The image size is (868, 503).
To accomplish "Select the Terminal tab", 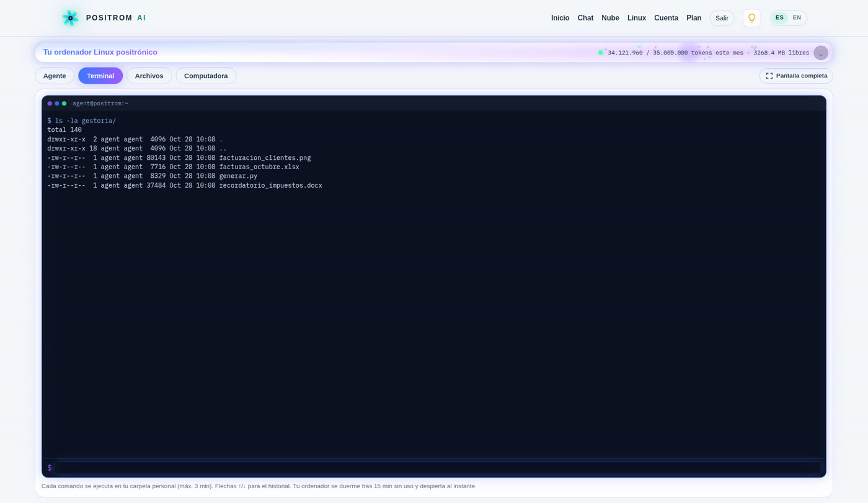I will pyautogui.click(x=100, y=76).
